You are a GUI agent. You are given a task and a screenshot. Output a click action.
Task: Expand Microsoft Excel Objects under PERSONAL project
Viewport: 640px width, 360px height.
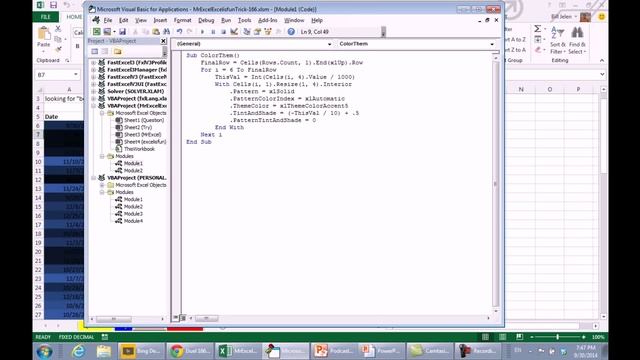click(x=102, y=185)
